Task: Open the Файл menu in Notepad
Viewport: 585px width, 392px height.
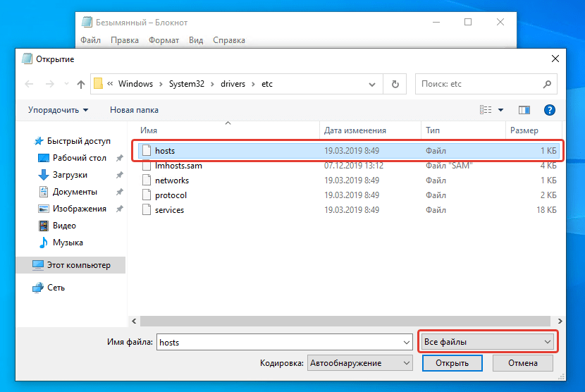Action: coord(91,40)
